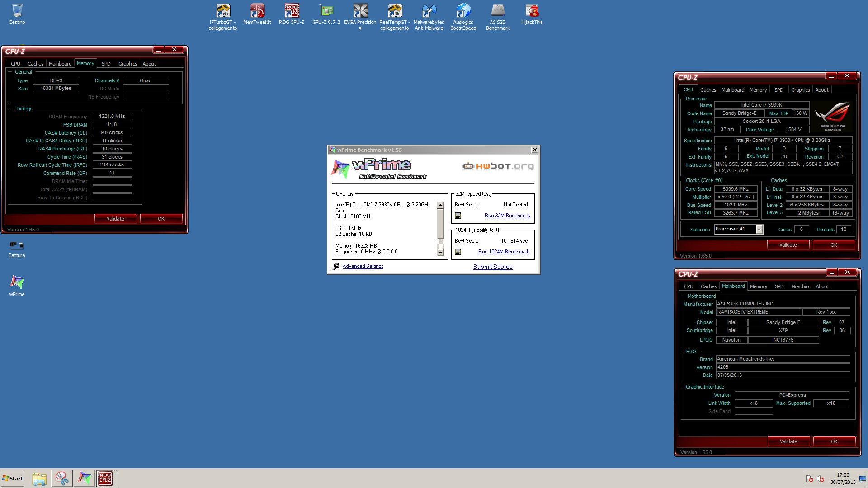Click the Advanced Settings wrench icon
The width and height of the screenshot is (868, 488).
click(x=335, y=267)
